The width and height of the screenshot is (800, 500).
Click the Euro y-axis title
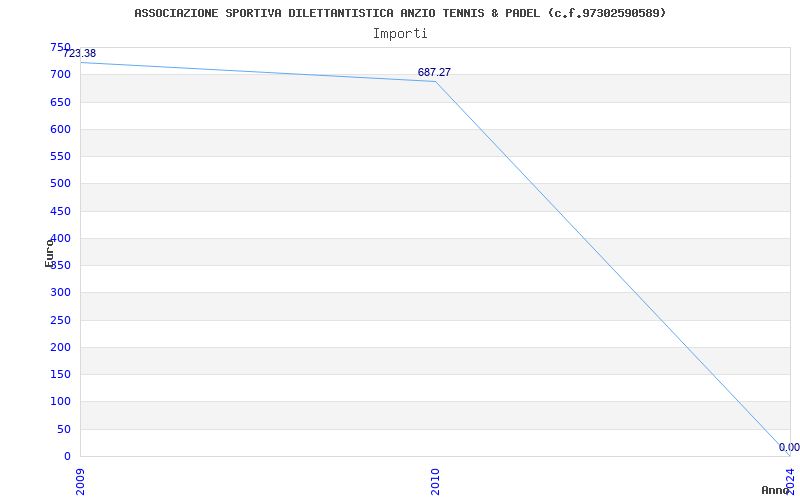point(49,253)
